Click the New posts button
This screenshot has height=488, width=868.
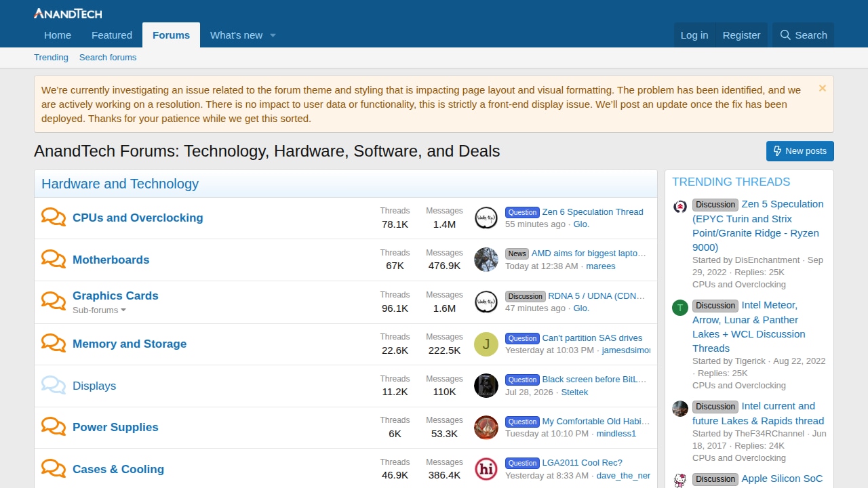(x=800, y=151)
